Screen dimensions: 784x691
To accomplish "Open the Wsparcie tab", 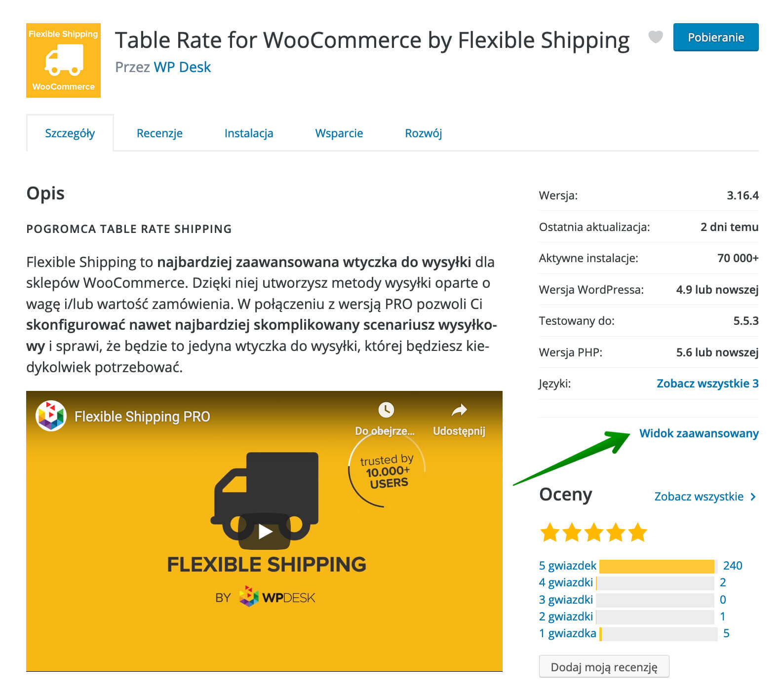I will [339, 133].
